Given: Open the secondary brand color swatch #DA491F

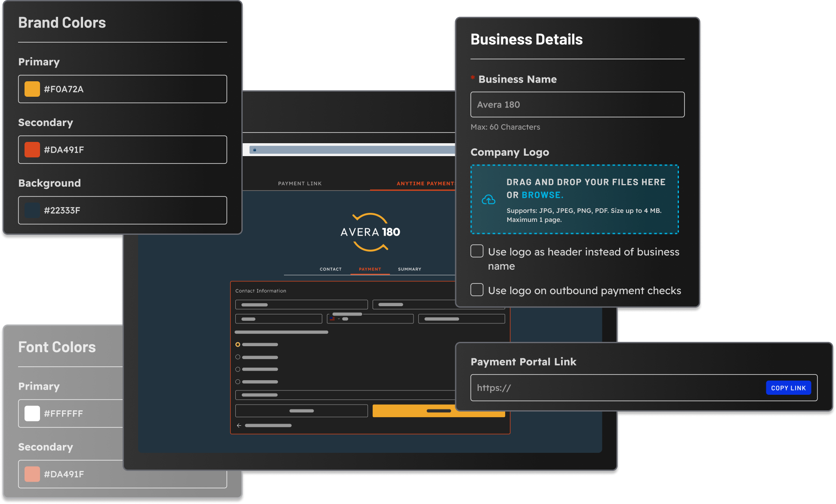Looking at the screenshot, I should pyautogui.click(x=32, y=150).
